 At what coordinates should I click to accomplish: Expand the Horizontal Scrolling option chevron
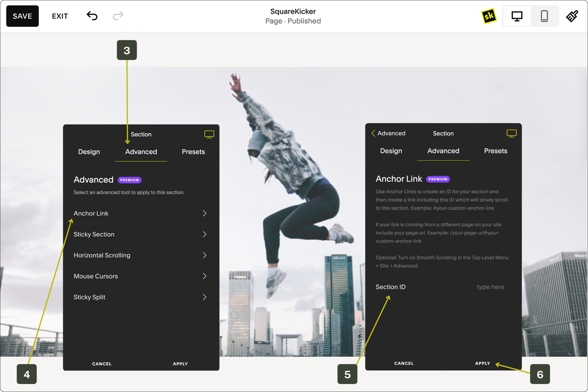205,255
